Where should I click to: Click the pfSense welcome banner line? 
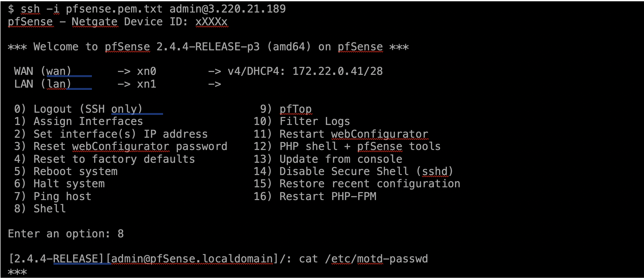tap(208, 47)
